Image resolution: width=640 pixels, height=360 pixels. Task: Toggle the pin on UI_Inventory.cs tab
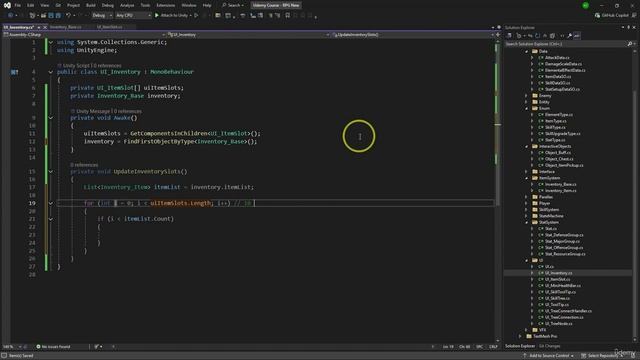[39, 27]
